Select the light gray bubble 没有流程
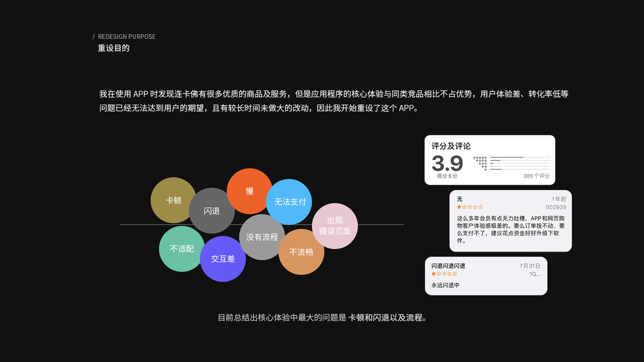This screenshot has height=362, width=644. 262,237
